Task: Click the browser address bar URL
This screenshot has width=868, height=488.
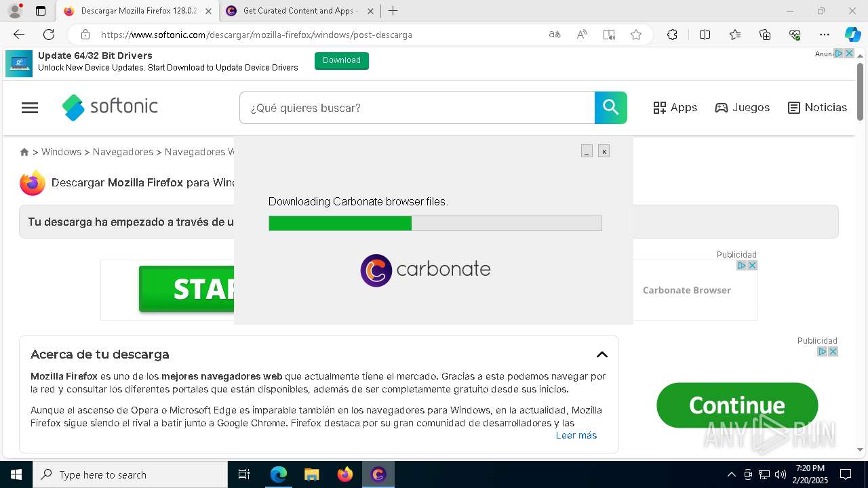Action: 256,35
